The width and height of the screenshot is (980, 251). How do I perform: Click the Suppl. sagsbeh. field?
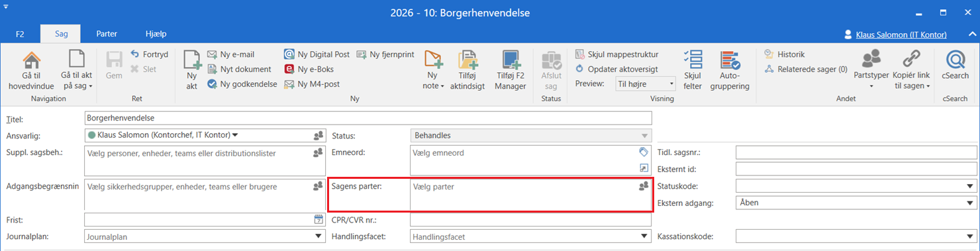click(205, 161)
